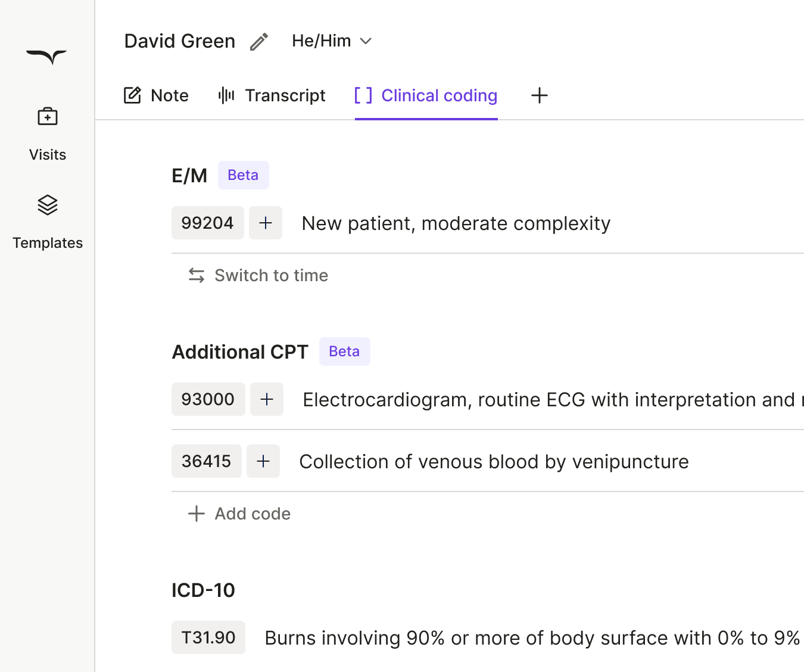Image resolution: width=804 pixels, height=672 pixels.
Task: Click the bird logo in sidebar
Action: (x=46, y=57)
